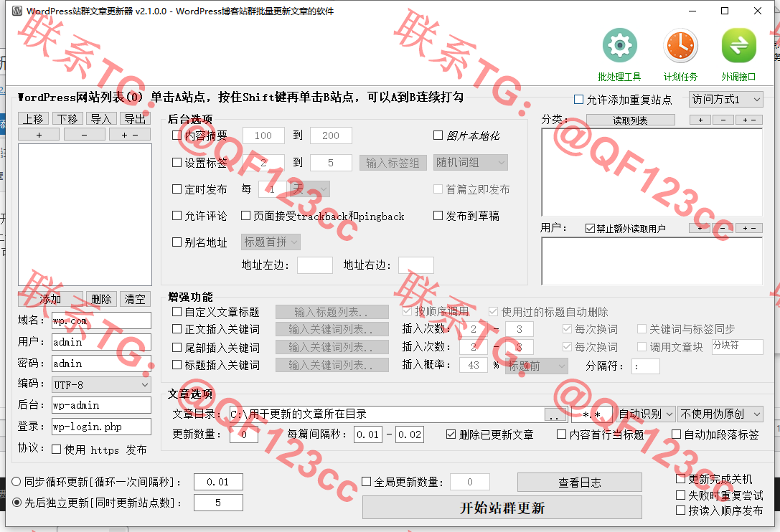Click the 用户 username input field
This screenshot has height=532, width=780.
pos(101,342)
